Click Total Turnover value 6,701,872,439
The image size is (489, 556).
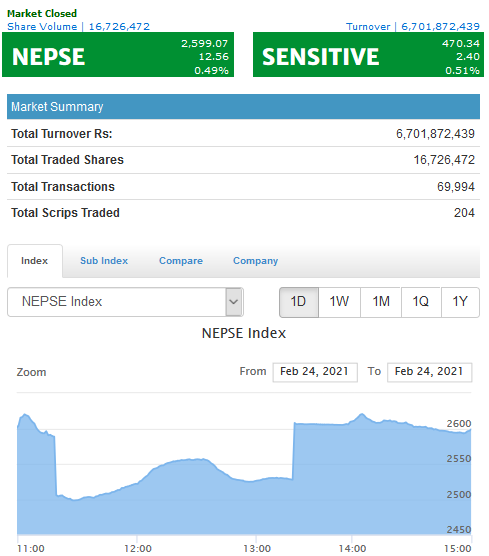click(x=435, y=134)
